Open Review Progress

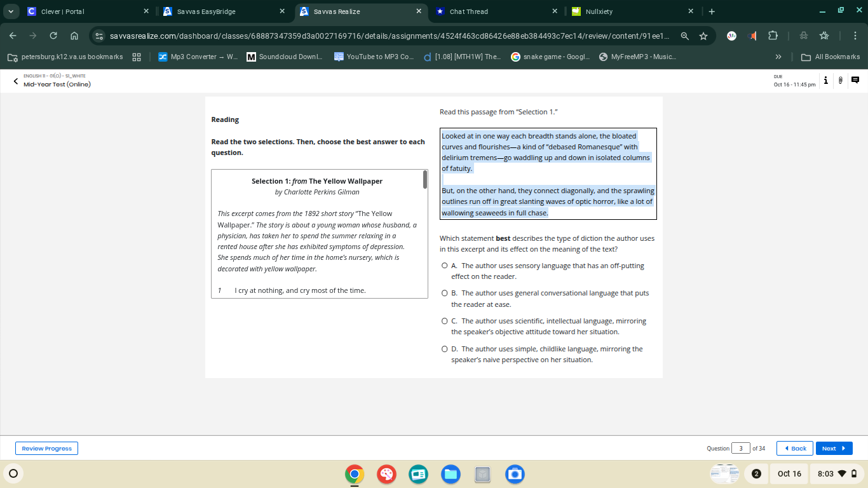click(46, 448)
